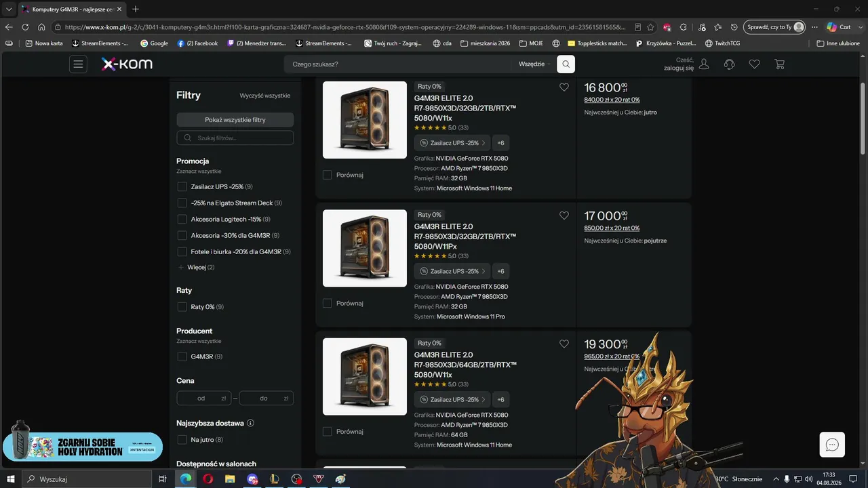Click Pokaż wszystkie filtry button
868x488 pixels.
tap(235, 120)
